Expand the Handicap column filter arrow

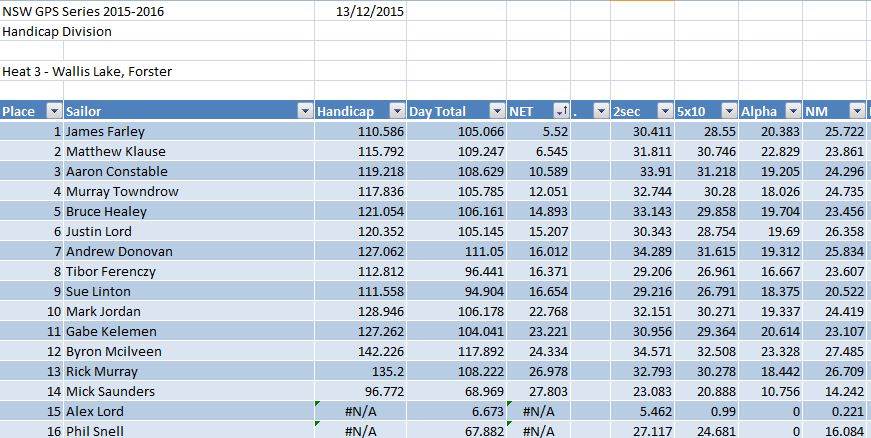[396, 111]
